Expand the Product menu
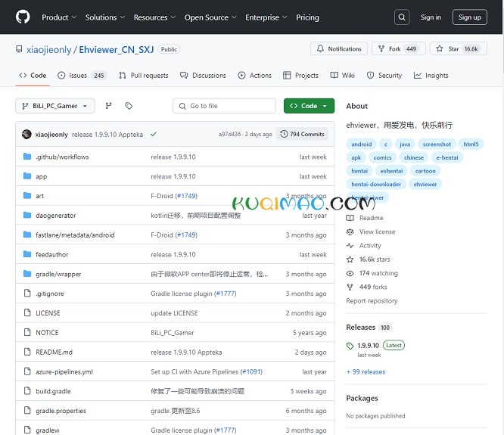This screenshot has width=504, height=435. 59,17
